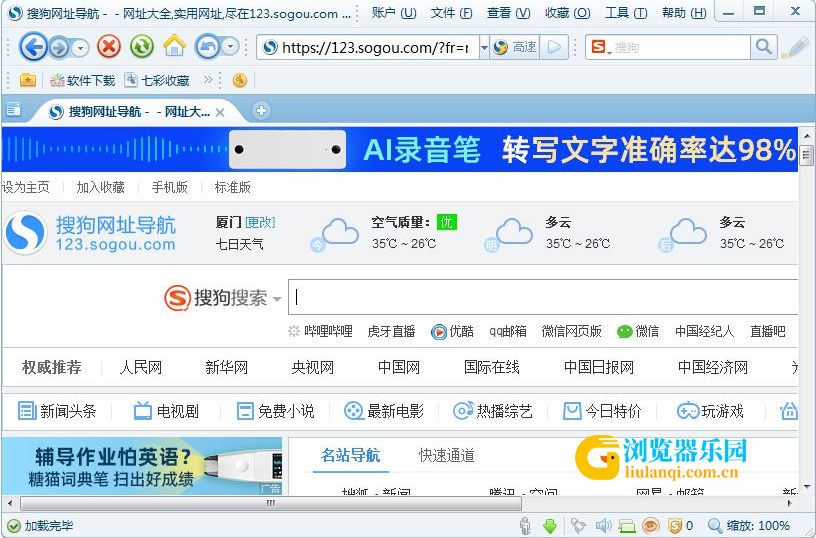Screen dimensions: 816x538
Task: Expand the undo closed-pages dropdown arrow
Action: [231, 47]
